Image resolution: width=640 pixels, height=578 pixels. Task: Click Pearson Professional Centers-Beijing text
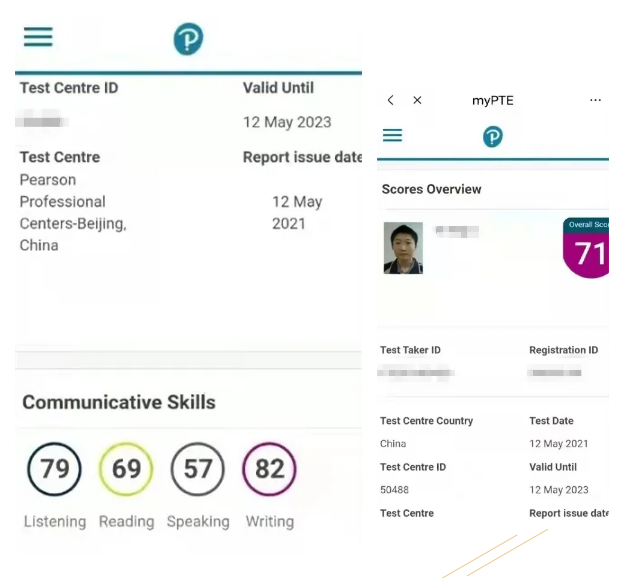pos(73,212)
